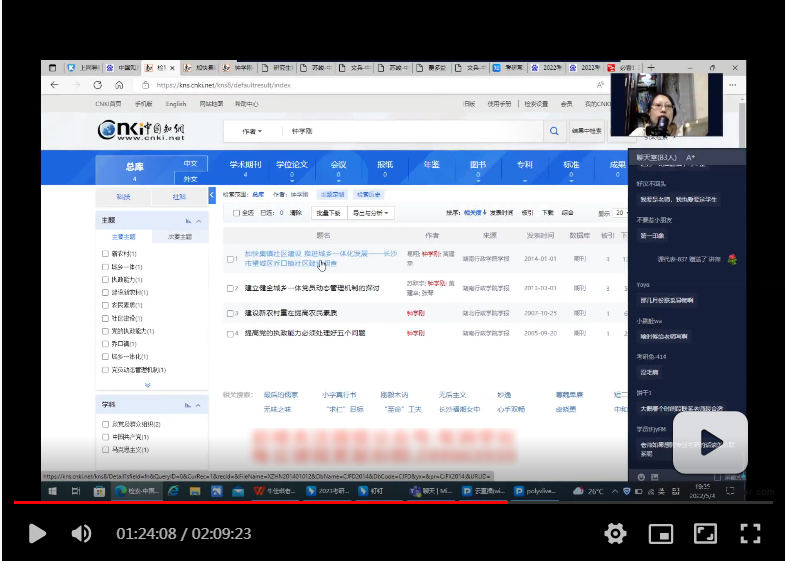This screenshot has height=561, width=785.
Task: Expand the chevron under 专利 tab
Action: (x=525, y=181)
